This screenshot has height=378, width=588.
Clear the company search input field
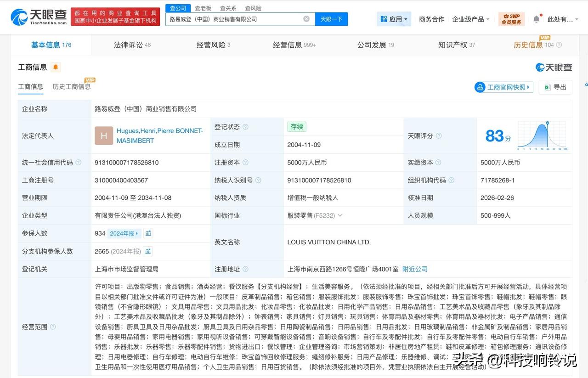[306, 19]
